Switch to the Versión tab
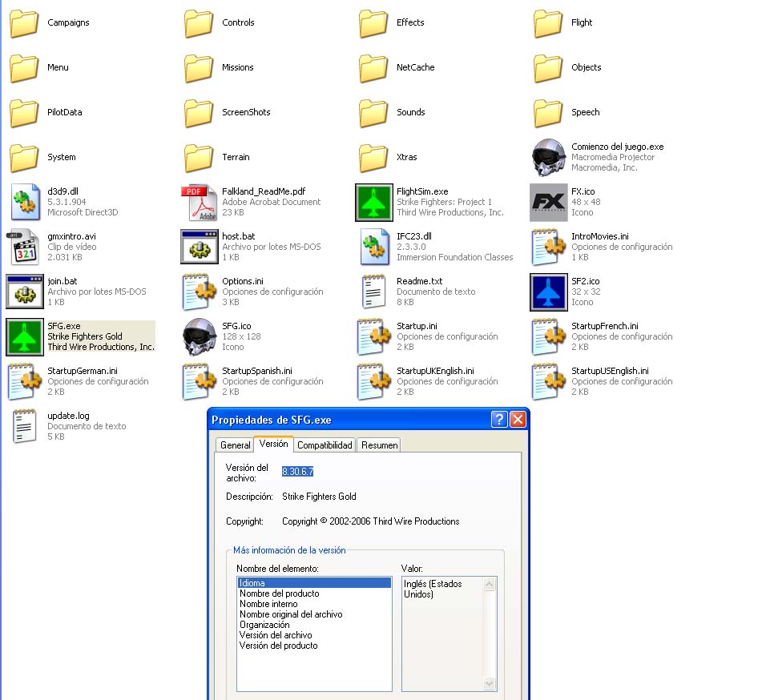 point(273,444)
